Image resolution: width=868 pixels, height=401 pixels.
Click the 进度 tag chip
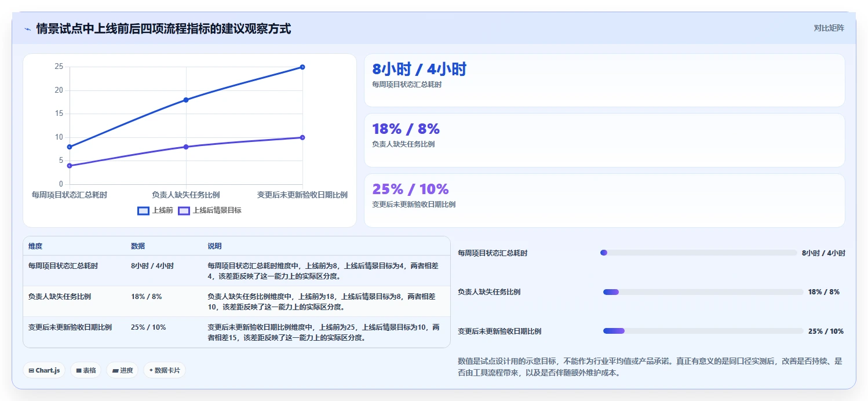[x=122, y=370]
